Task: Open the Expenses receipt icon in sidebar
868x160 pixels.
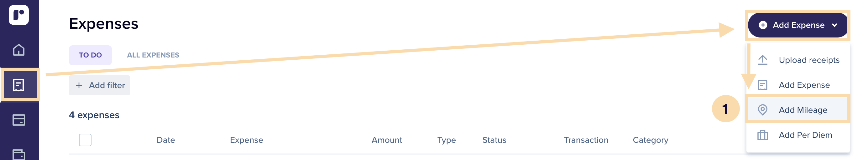Action: coord(19,85)
